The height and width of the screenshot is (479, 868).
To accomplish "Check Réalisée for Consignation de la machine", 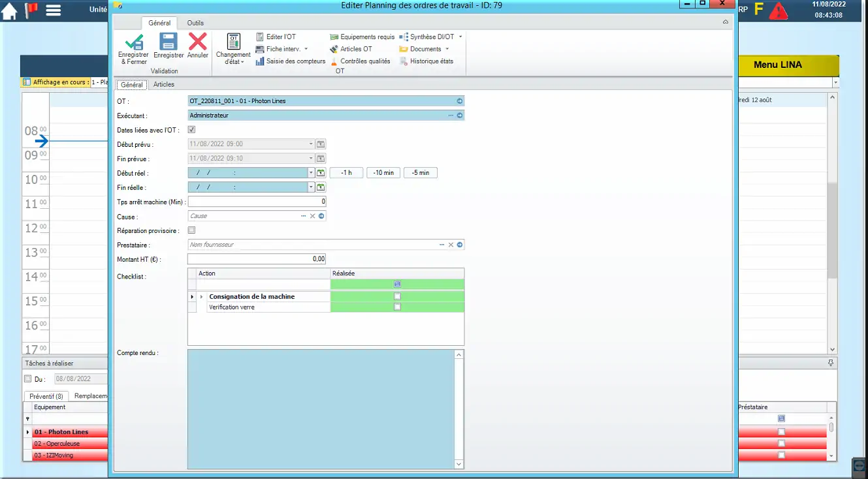I will pyautogui.click(x=397, y=296).
